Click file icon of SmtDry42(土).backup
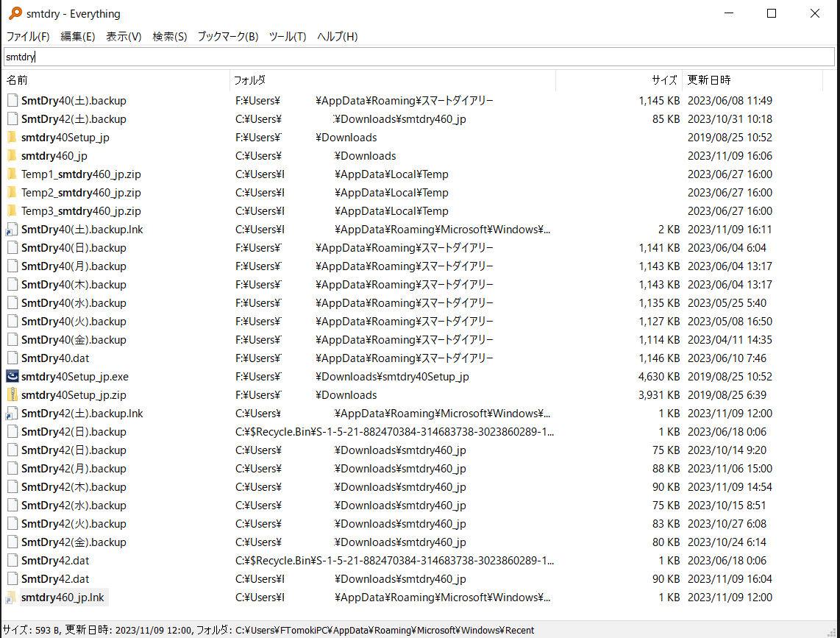Viewport: 840px width, 638px height. pyautogui.click(x=13, y=119)
